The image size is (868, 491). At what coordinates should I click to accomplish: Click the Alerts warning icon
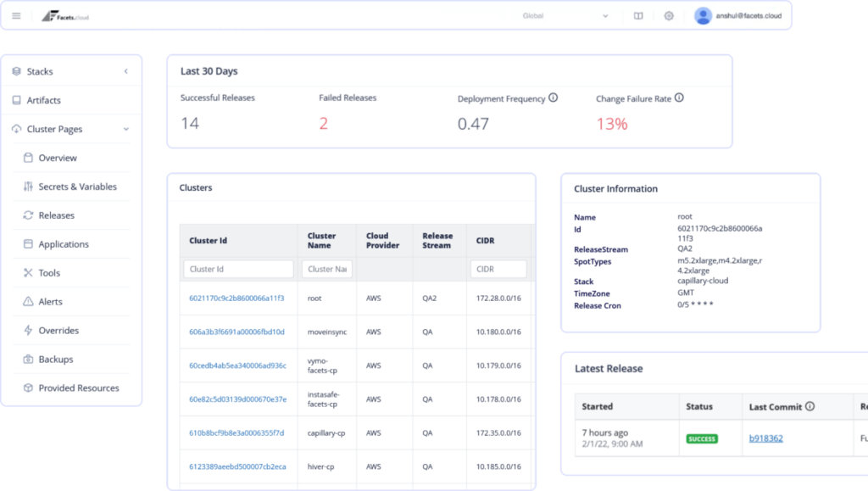28,301
